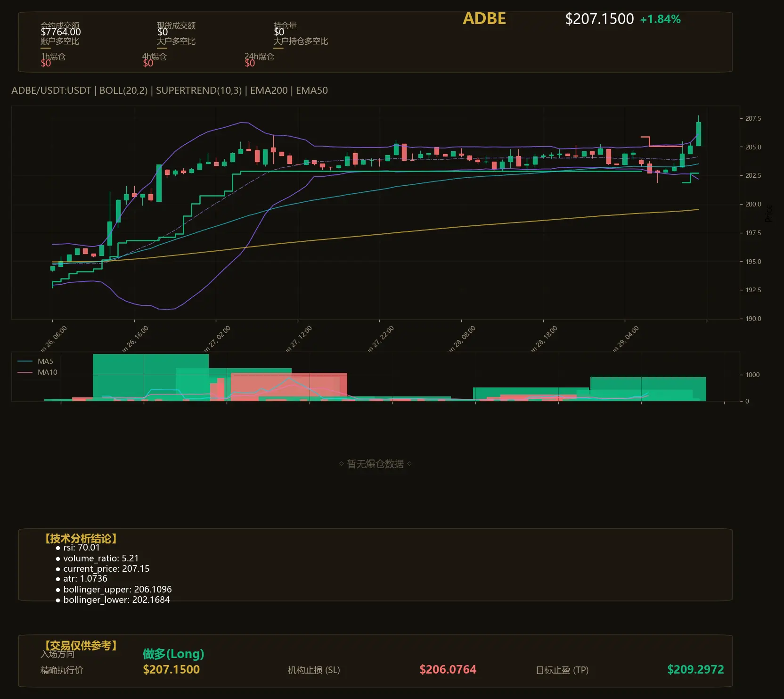Click the 精确执行价 label

tap(62, 670)
